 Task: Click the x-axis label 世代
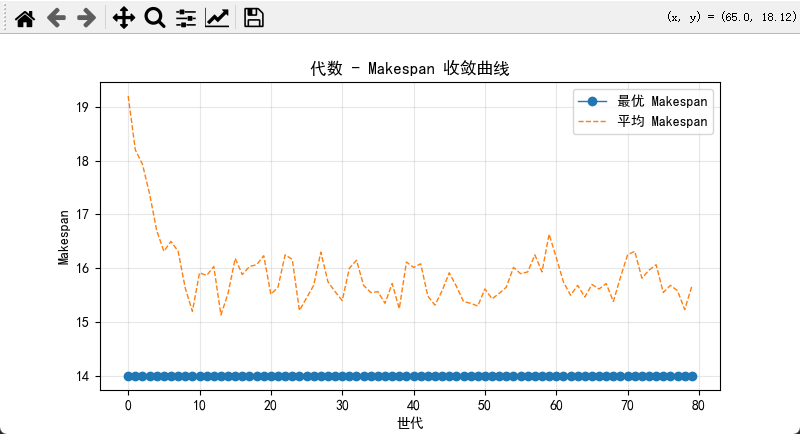click(410, 423)
